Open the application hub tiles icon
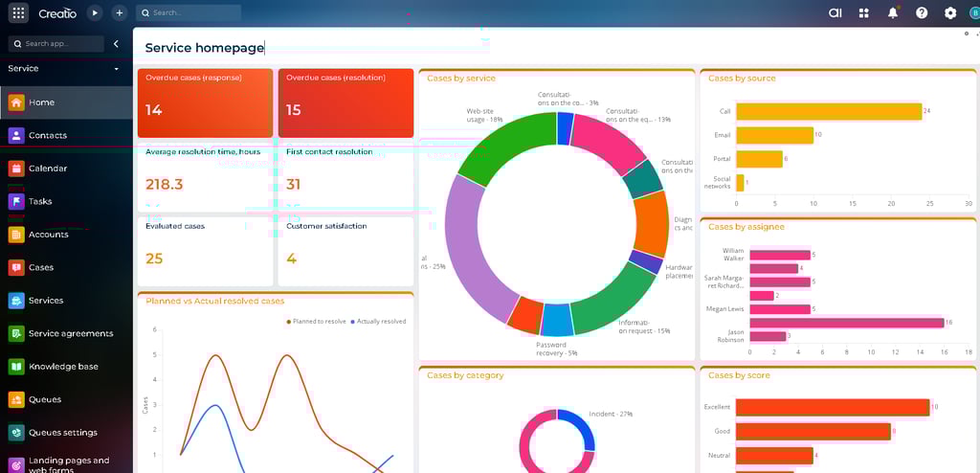Image resolution: width=980 pixels, height=473 pixels. pos(864,13)
